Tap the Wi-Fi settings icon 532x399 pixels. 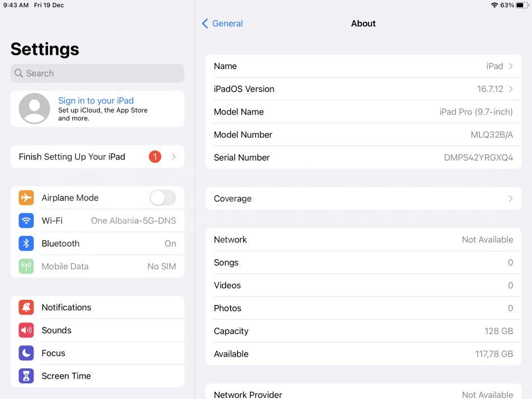click(x=26, y=220)
